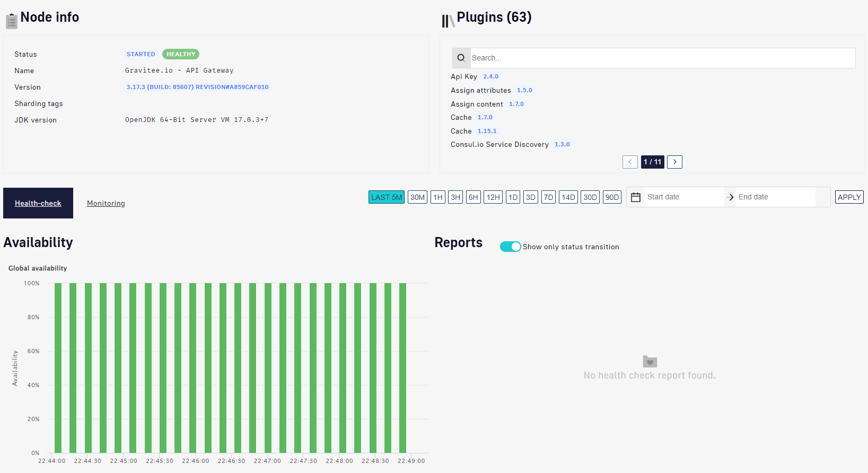Click the first green availability bar

point(58,367)
